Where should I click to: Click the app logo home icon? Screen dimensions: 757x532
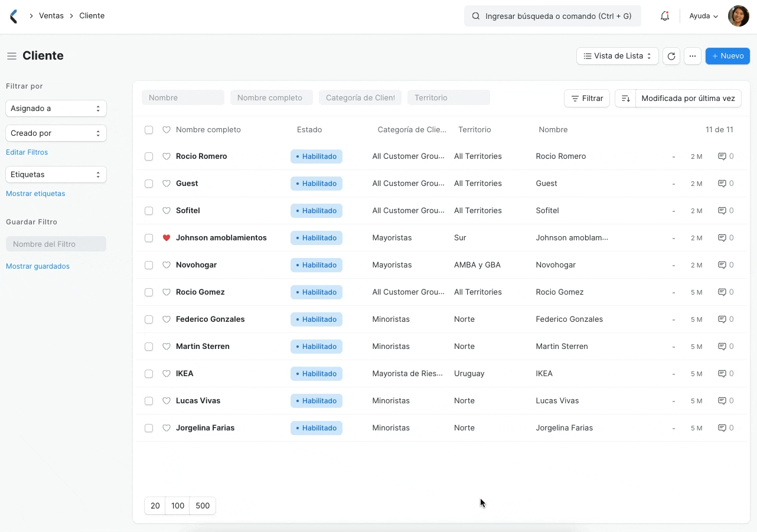(x=14, y=16)
